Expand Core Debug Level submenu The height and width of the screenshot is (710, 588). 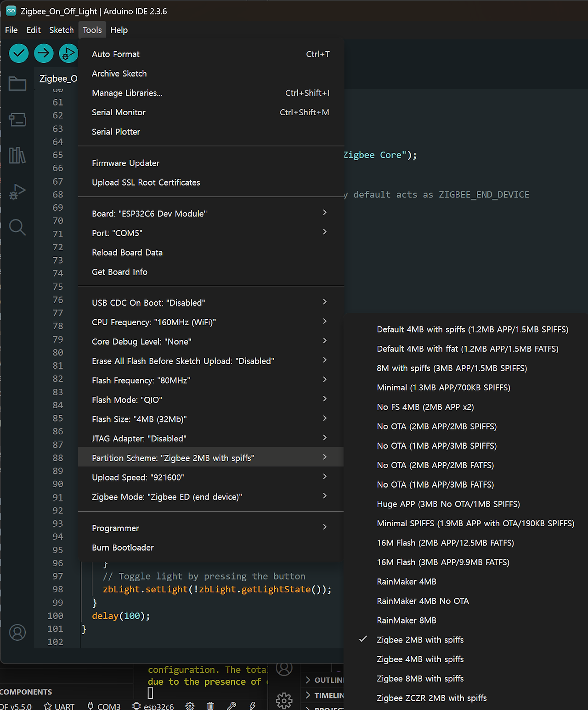[x=211, y=341]
